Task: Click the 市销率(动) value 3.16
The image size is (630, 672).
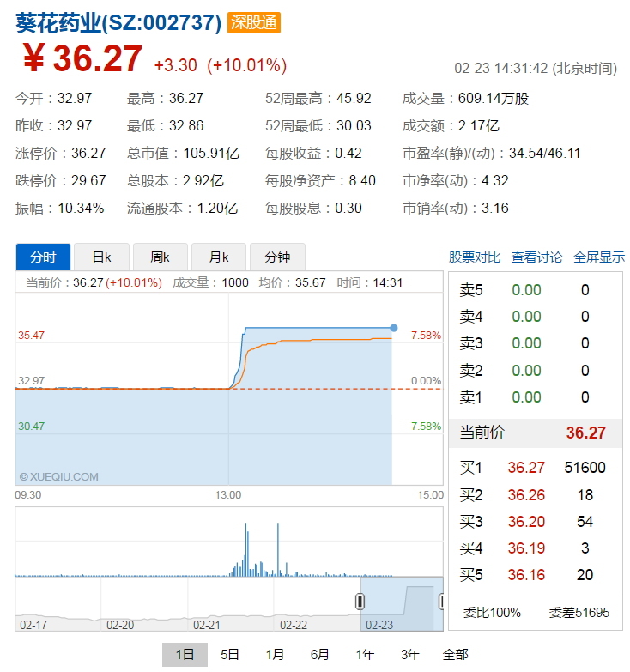Action: [495, 208]
